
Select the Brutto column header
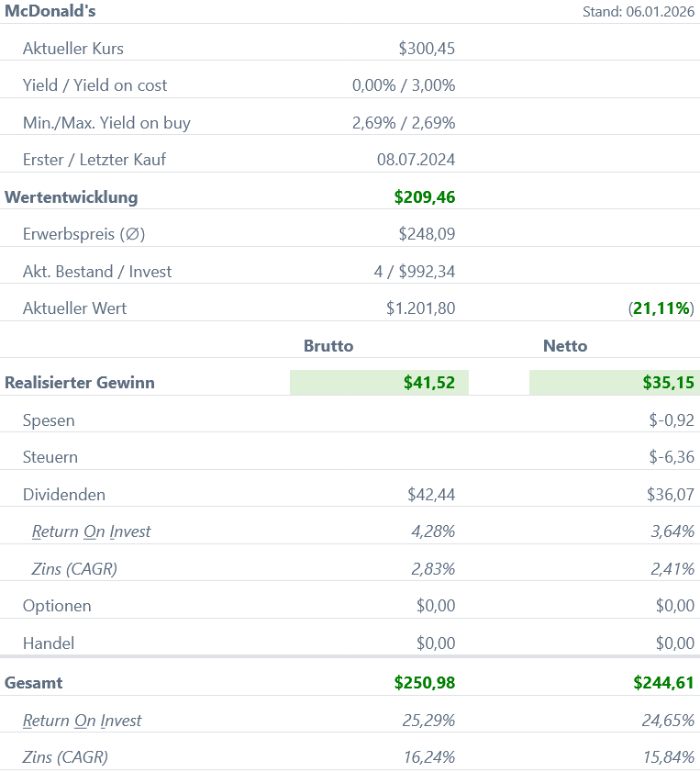[328, 346]
